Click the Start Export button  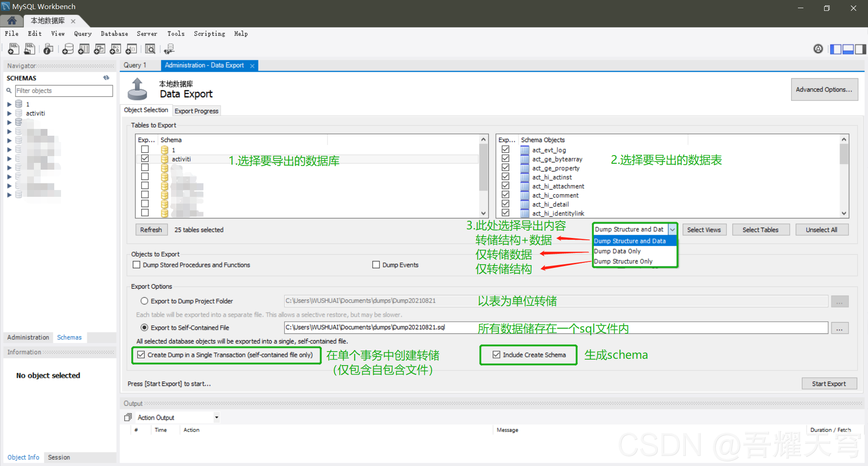pyautogui.click(x=829, y=384)
